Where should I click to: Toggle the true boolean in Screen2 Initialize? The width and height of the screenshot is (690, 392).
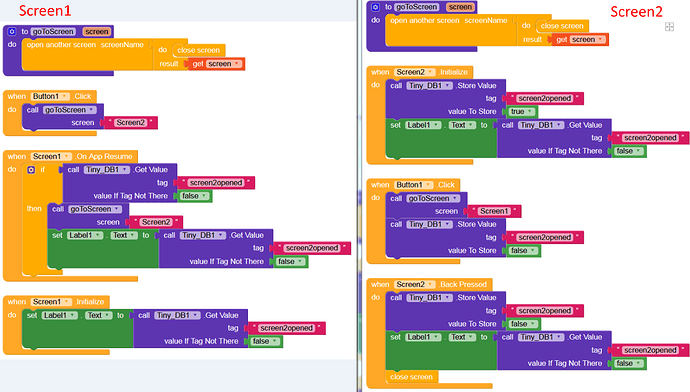[x=521, y=112]
